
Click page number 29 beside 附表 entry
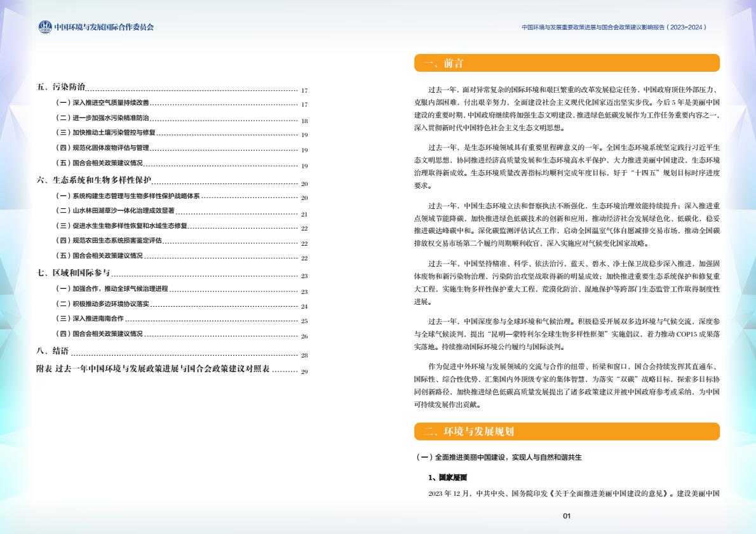pyautogui.click(x=304, y=371)
